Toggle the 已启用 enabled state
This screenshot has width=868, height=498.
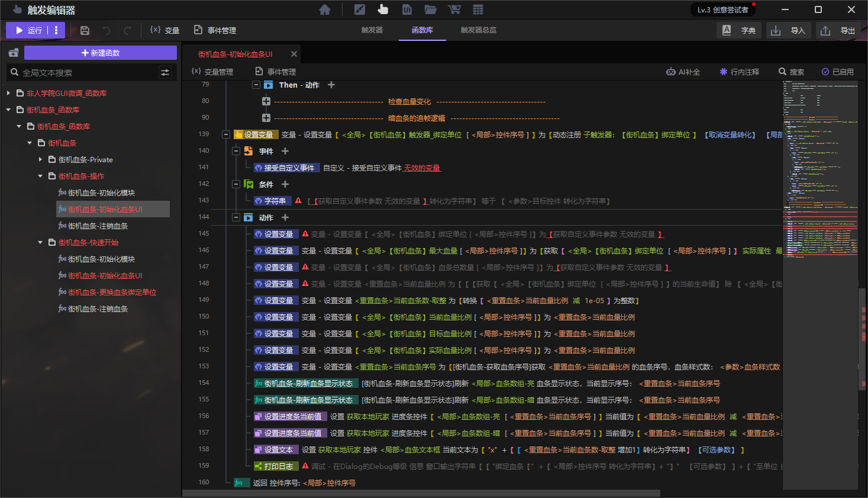pos(838,72)
